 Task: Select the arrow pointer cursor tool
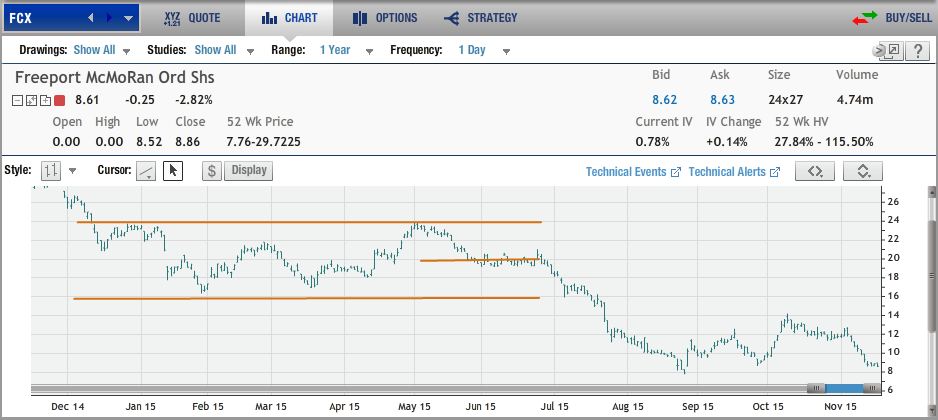pos(173,171)
